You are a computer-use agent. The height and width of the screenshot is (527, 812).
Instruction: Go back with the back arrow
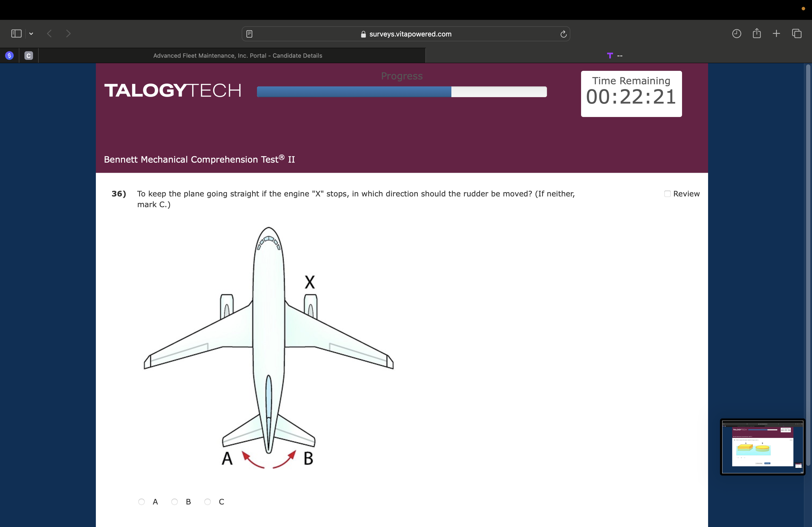tap(49, 33)
